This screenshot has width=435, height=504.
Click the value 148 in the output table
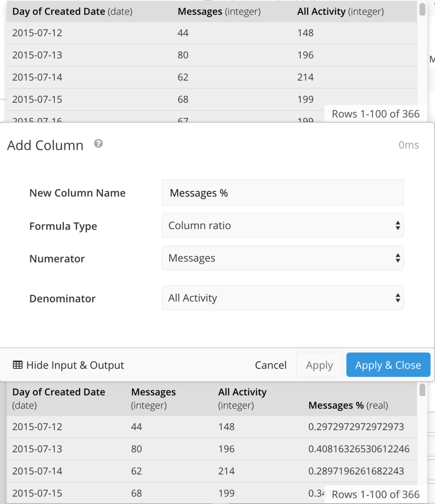[227, 427]
